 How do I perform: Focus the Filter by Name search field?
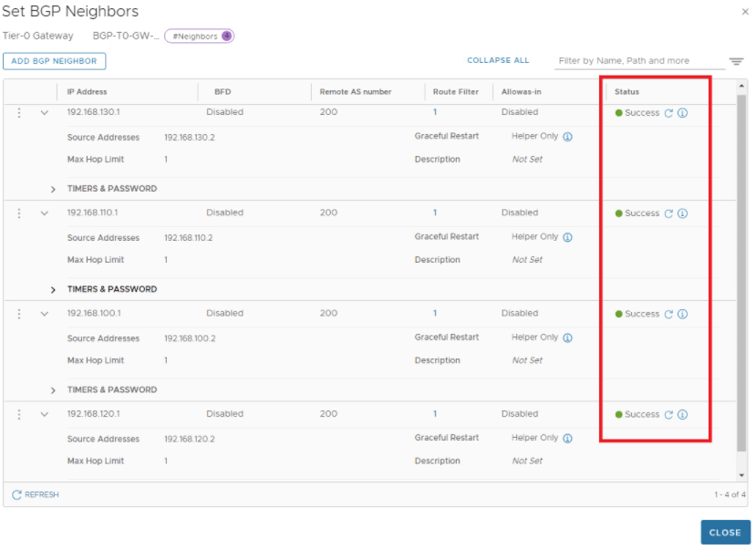click(637, 61)
